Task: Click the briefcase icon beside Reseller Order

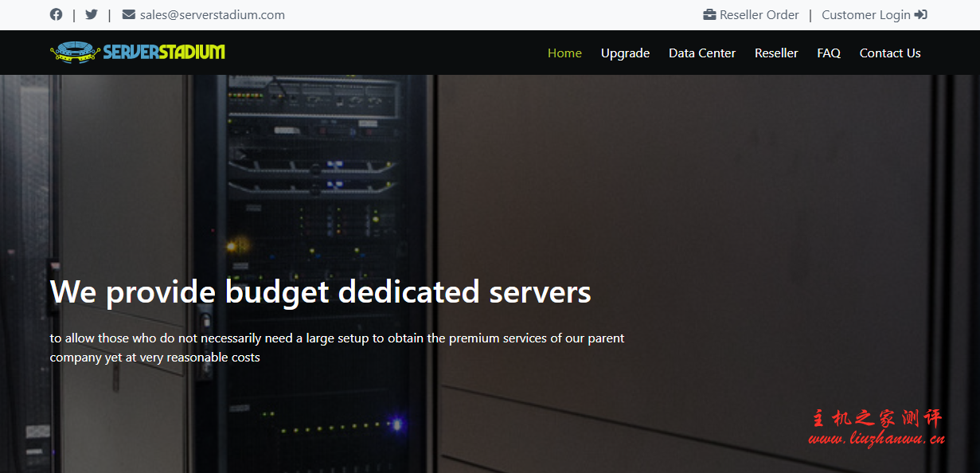Action: [709, 14]
